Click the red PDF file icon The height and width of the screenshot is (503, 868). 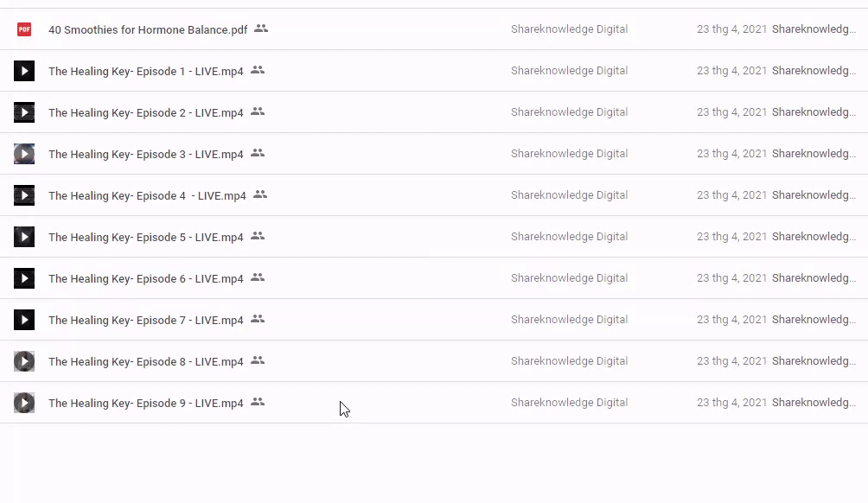[x=24, y=29]
